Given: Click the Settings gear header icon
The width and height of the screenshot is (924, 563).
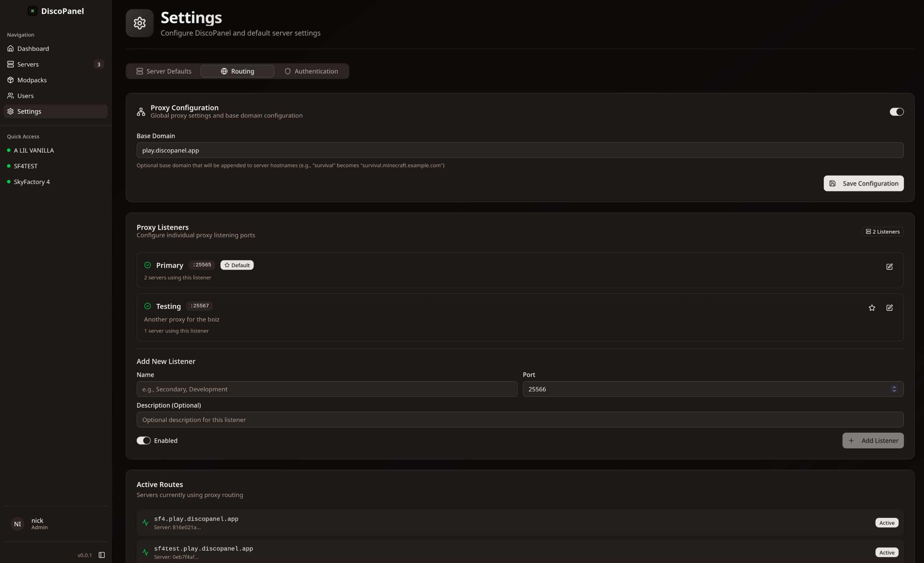Looking at the screenshot, I should point(139,23).
